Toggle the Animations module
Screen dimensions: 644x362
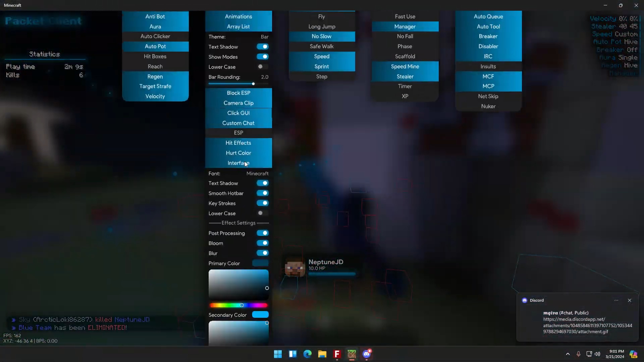[238, 16]
